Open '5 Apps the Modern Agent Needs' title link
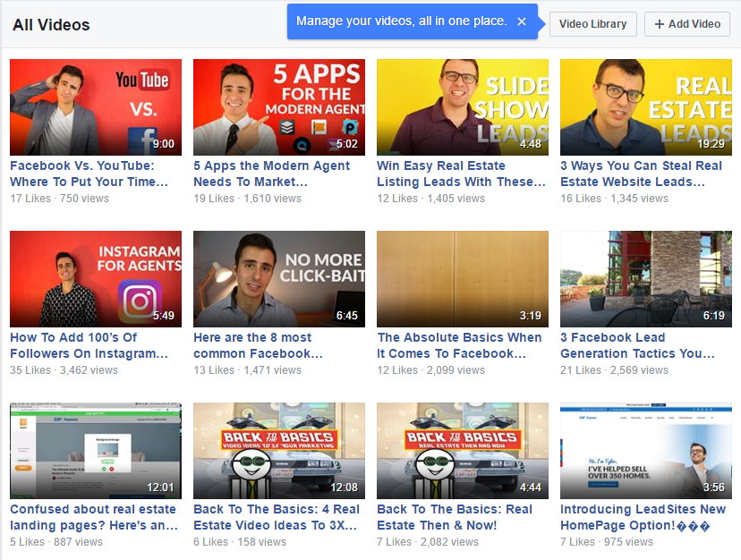Screen dimensions: 741x560 [272, 174]
